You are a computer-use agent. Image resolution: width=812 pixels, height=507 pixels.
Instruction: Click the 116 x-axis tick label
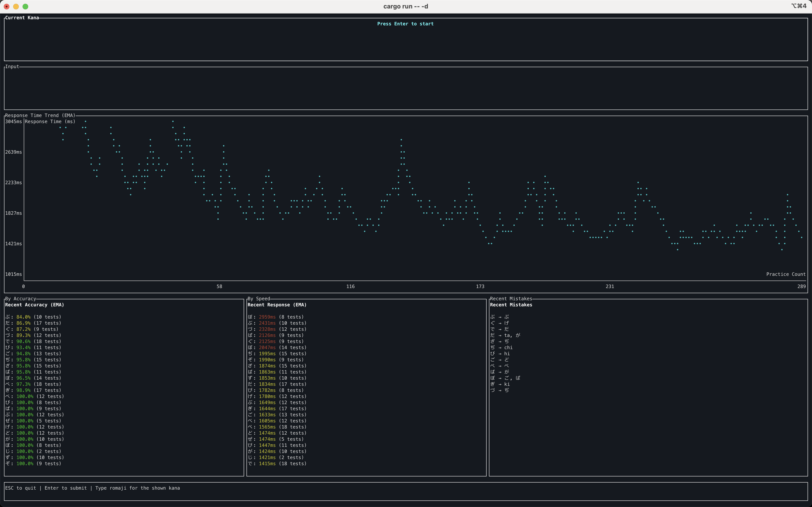(350, 286)
